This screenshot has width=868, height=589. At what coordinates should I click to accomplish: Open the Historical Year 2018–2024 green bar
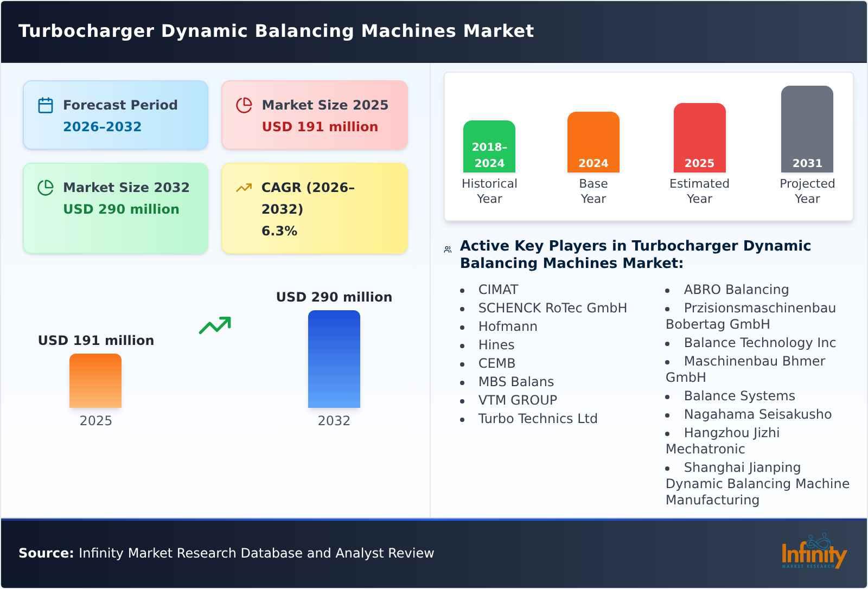click(489, 146)
